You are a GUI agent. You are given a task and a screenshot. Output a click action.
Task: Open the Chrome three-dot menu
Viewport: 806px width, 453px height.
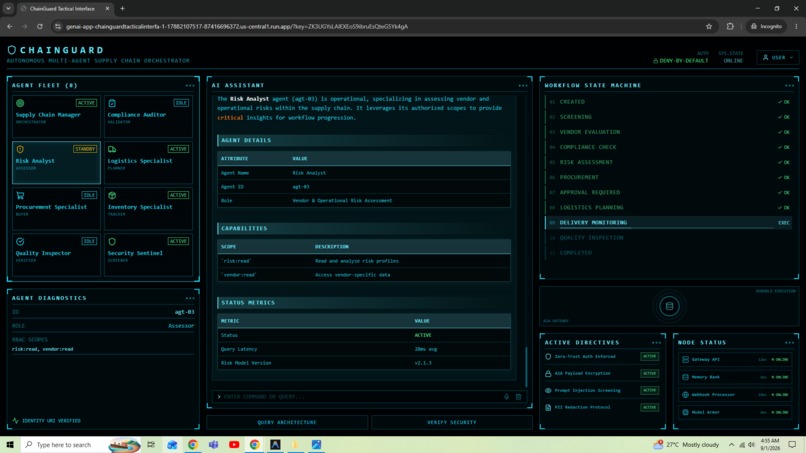tap(796, 26)
